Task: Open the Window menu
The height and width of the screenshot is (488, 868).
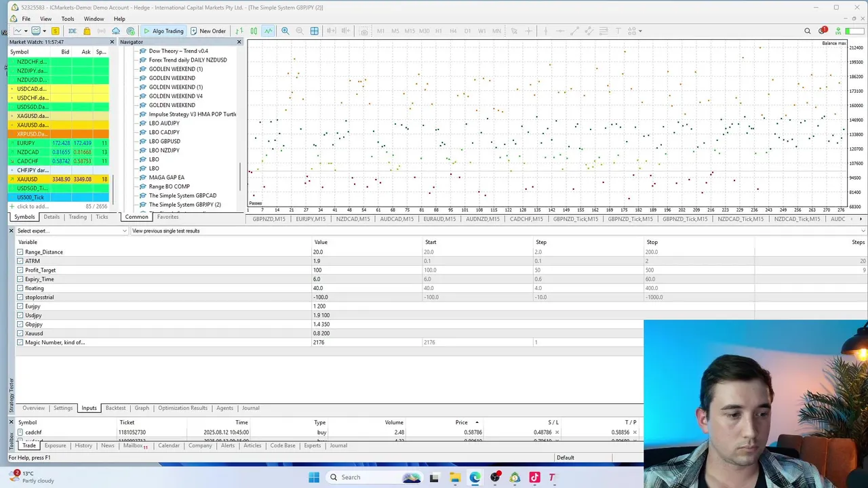Action: (94, 18)
